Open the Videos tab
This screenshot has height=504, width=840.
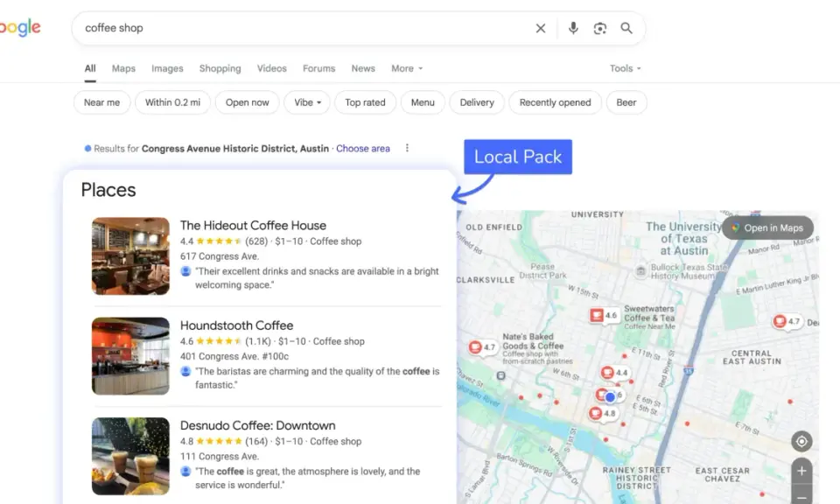pyautogui.click(x=271, y=68)
